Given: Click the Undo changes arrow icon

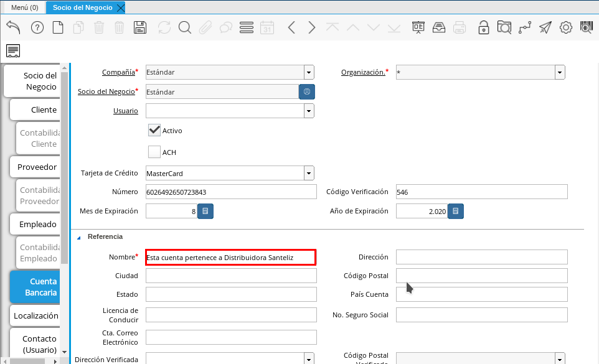Looking at the screenshot, I should click(13, 27).
